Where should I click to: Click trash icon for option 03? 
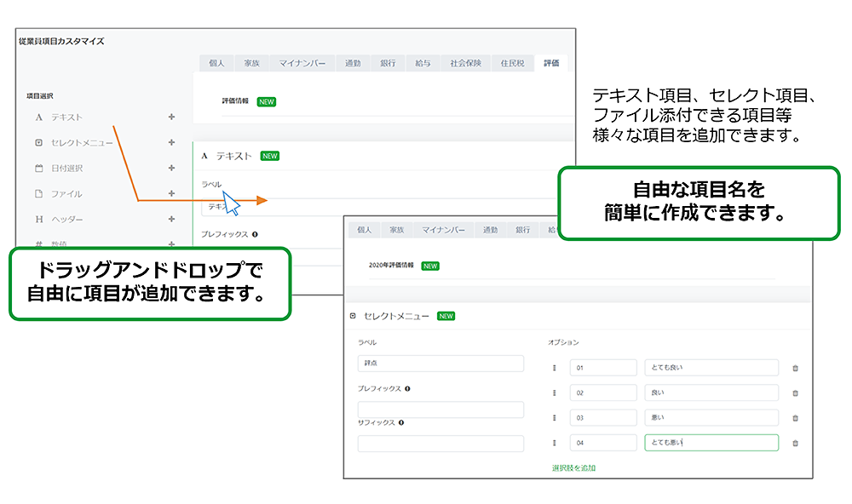(x=795, y=418)
